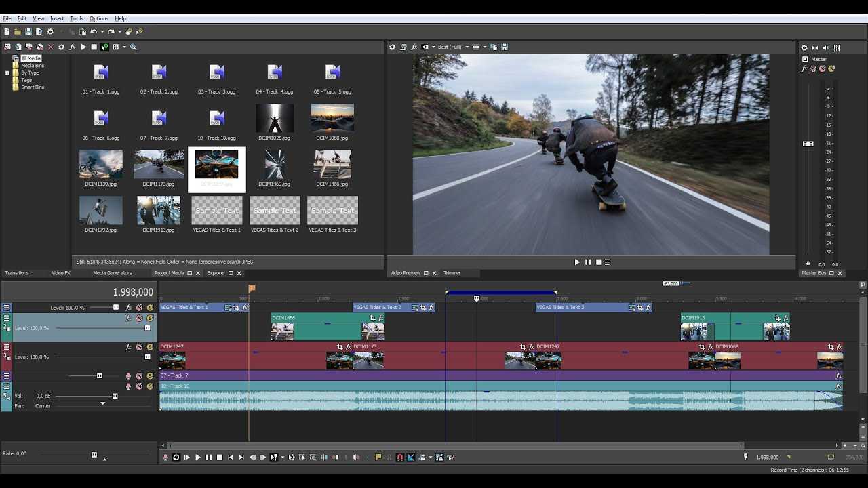Click the yellow Insert Marker icon
This screenshot has height=488, width=868.
pyautogui.click(x=378, y=457)
